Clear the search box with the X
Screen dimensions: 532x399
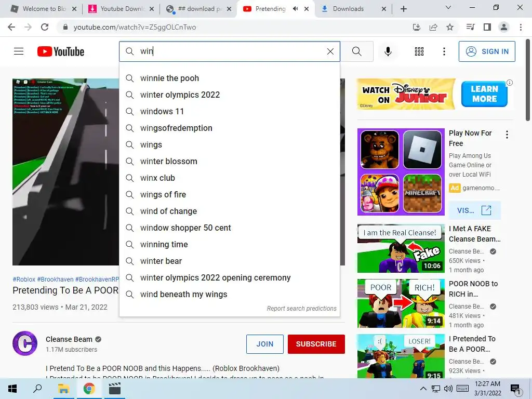[330, 51]
